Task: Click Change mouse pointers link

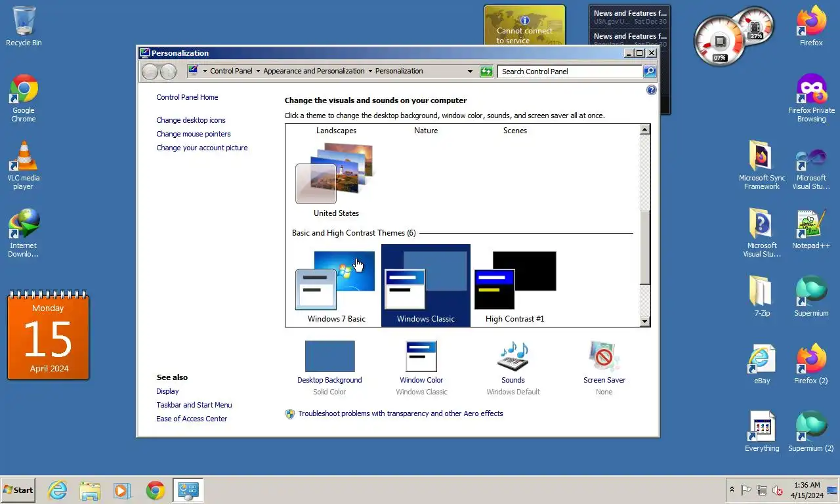Action: click(194, 134)
